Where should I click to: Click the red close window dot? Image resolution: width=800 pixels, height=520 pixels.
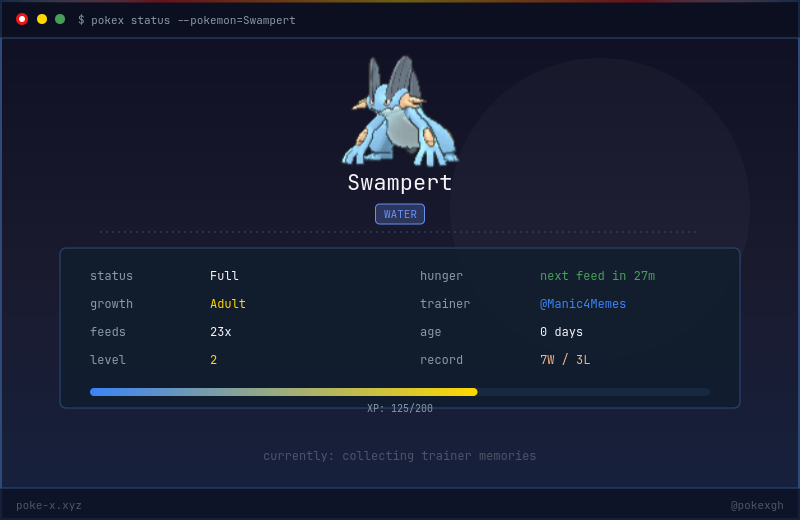pos(22,19)
